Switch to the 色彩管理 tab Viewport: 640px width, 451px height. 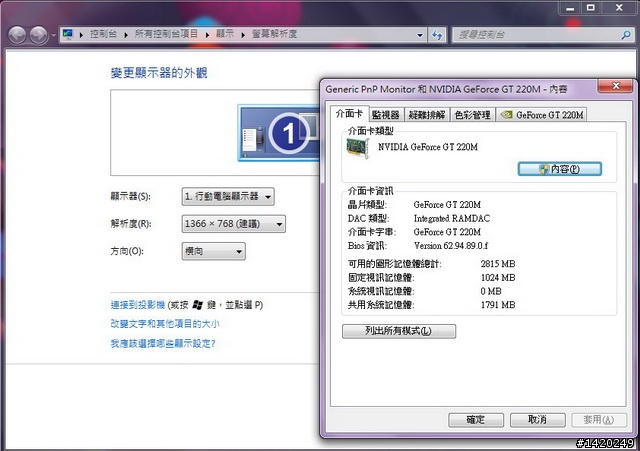(x=472, y=115)
